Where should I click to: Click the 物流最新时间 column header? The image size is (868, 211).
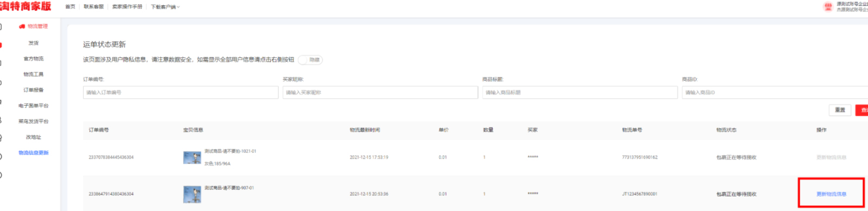click(365, 130)
